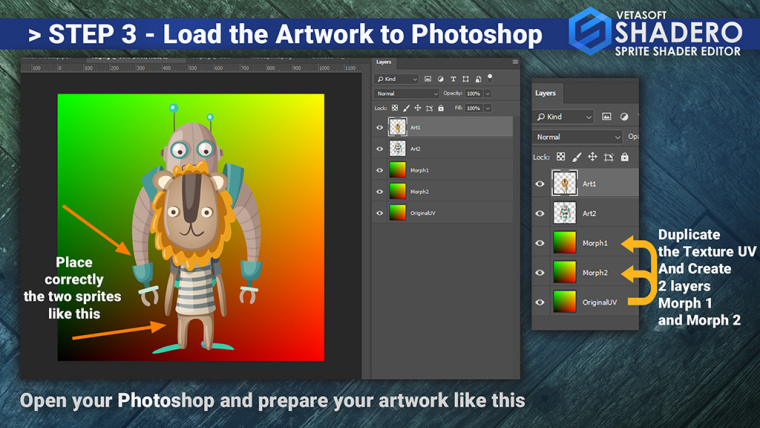
Task: Click OriginalUV gradient thumbnail in enlarged panel
Action: pos(565,301)
